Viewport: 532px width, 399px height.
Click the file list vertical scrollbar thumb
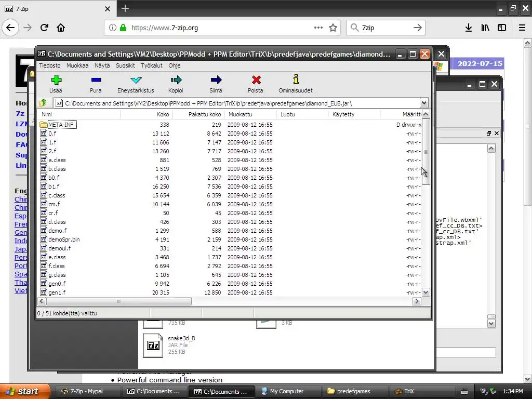426,152
